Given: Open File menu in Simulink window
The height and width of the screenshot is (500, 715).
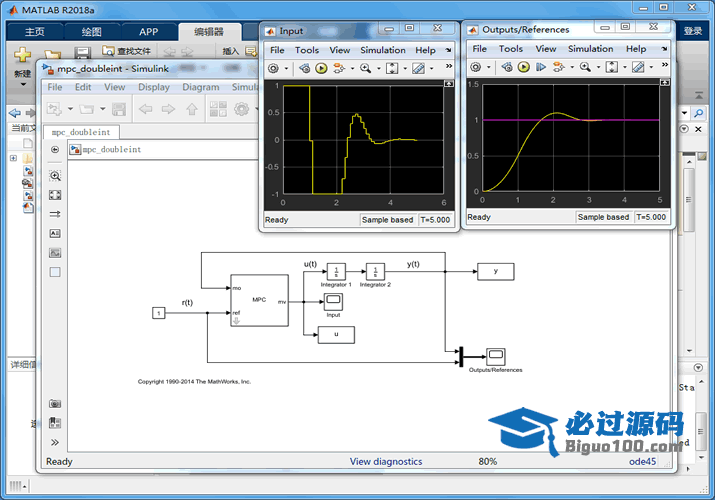Looking at the screenshot, I should coord(55,87).
